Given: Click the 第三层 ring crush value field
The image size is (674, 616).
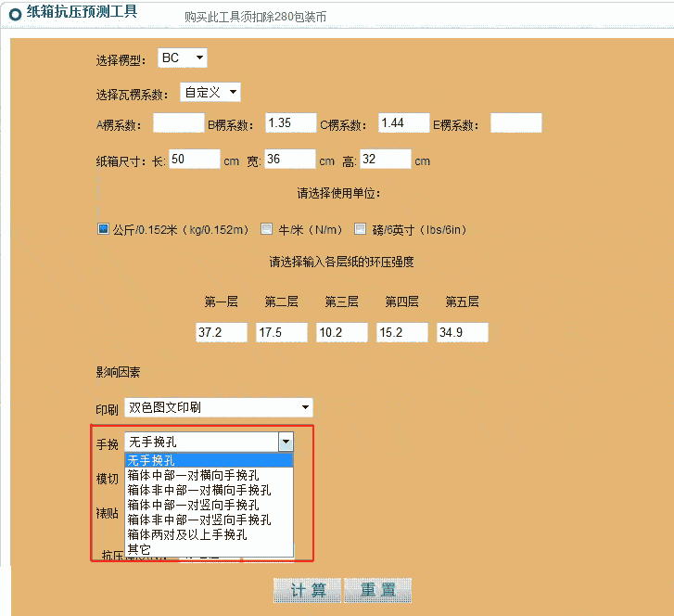Looking at the screenshot, I should pos(342,333).
